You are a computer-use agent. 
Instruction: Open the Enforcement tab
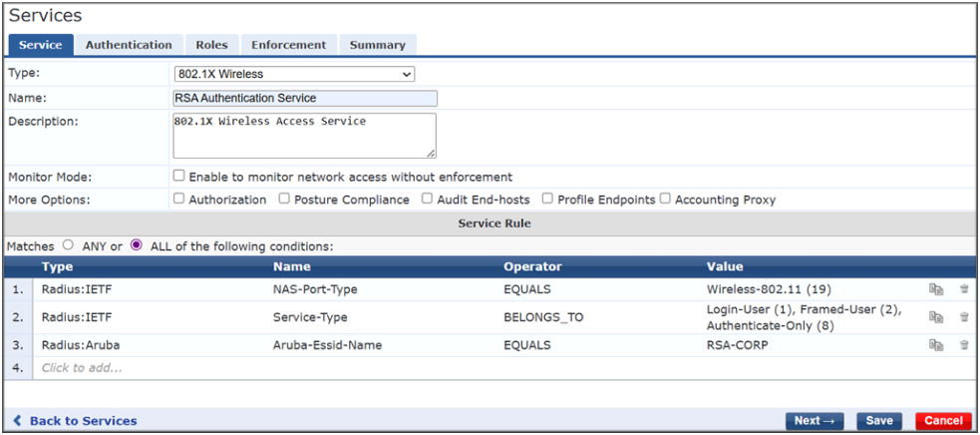tap(288, 45)
